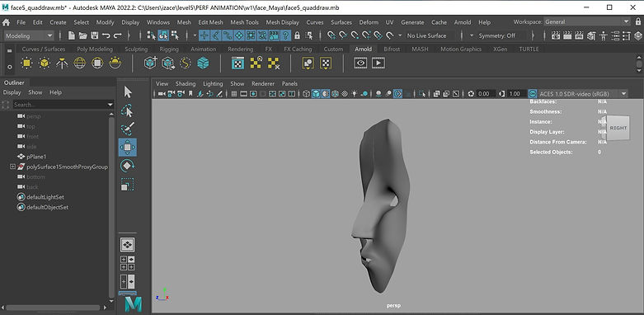Open Outliner search filter dropdown arrow
The image size is (644, 315).
pyautogui.click(x=110, y=105)
